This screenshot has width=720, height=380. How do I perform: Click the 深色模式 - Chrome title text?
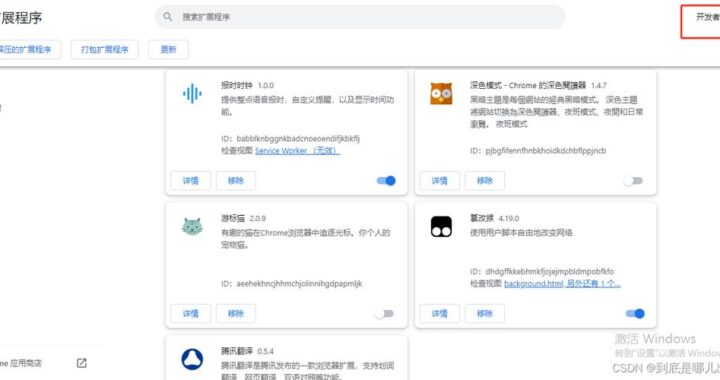tap(528, 85)
